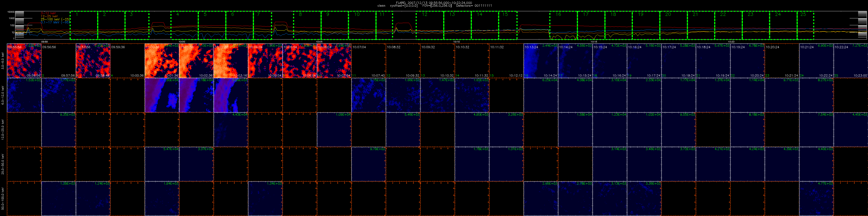This screenshot has height=216, width=868.
Task: Select interval 10 on the time plot
Action: pyautogui.click(x=362, y=25)
